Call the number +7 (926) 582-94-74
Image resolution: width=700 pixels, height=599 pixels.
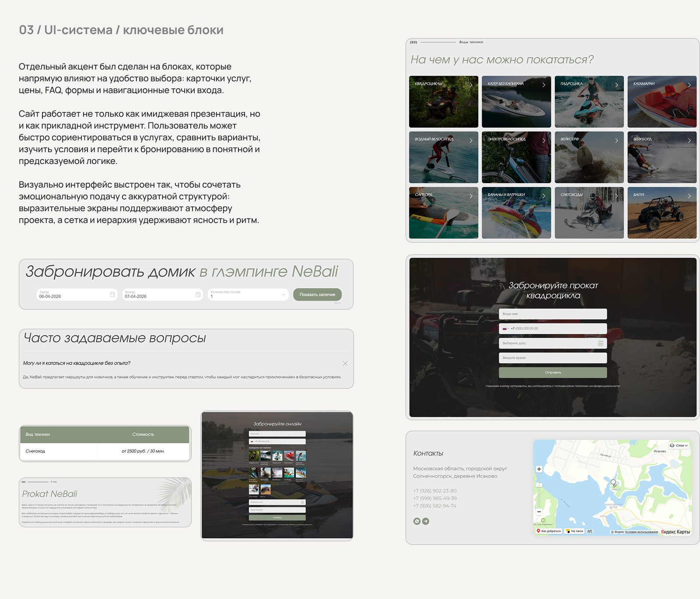[x=435, y=506]
